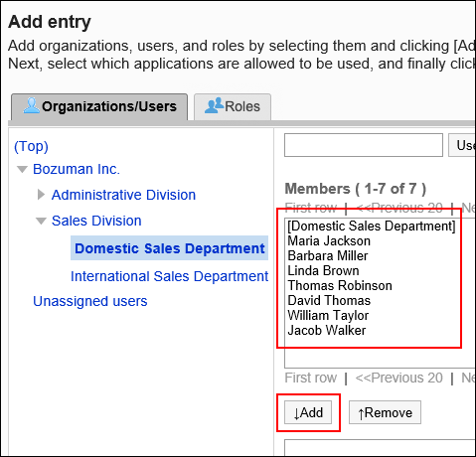Switch to the Organizations/Users tab
Image resolution: width=476 pixels, height=457 pixels.
coord(99,106)
